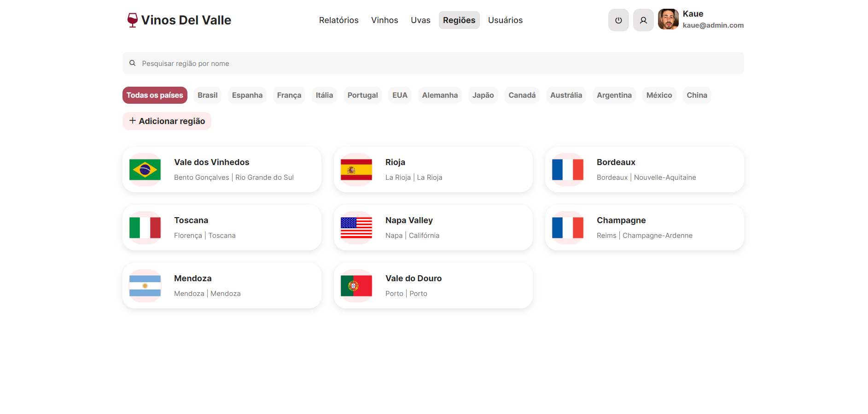Image resolution: width=868 pixels, height=414 pixels.
Task: Click Kaue's avatar photo
Action: (x=668, y=19)
